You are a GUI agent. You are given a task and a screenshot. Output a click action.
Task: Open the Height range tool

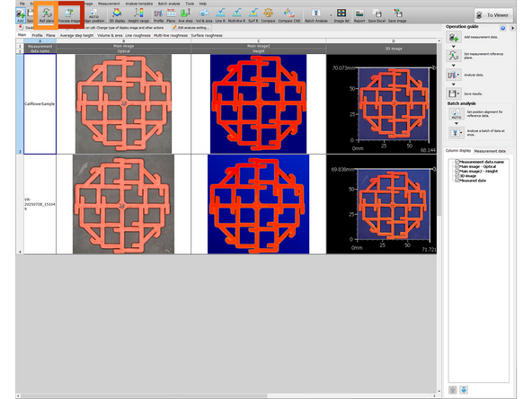tap(138, 15)
